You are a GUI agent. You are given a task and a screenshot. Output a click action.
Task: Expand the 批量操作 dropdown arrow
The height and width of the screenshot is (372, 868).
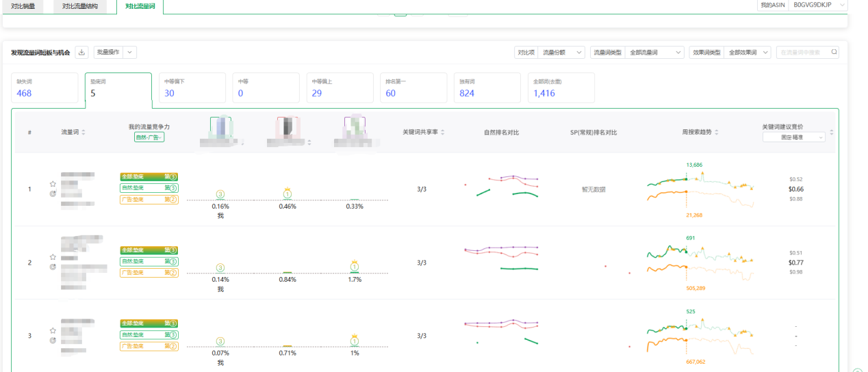[x=130, y=52]
